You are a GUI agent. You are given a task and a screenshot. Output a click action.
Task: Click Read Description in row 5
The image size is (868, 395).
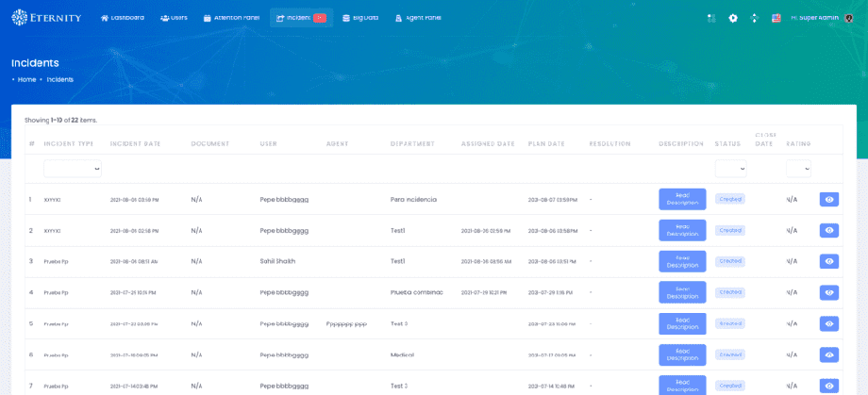coord(682,323)
